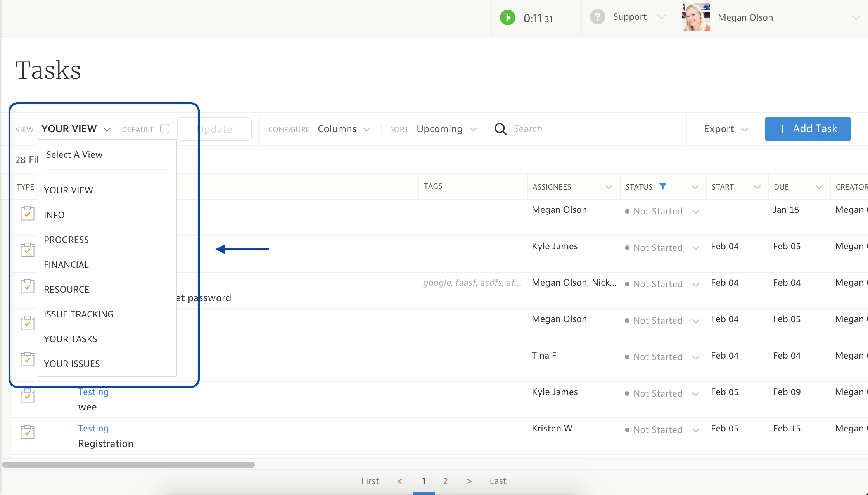Open the Upcoming sort dropdown
Viewport: 868px width, 495px height.
point(446,129)
